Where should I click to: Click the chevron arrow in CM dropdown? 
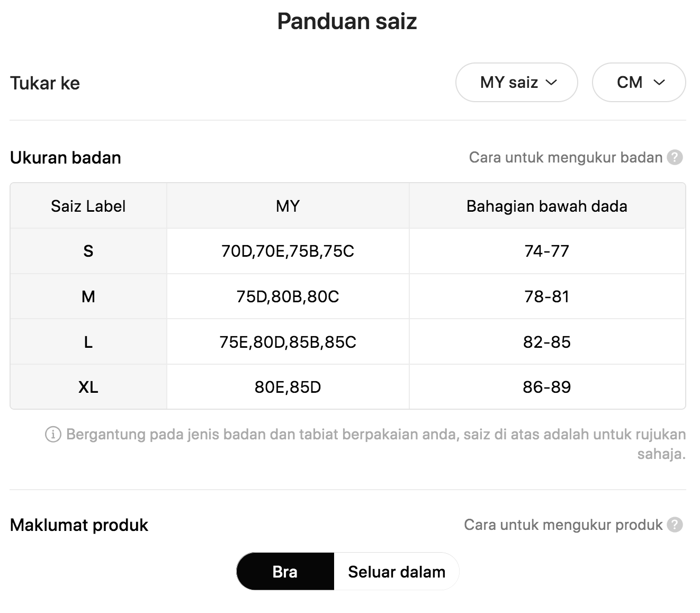659,83
